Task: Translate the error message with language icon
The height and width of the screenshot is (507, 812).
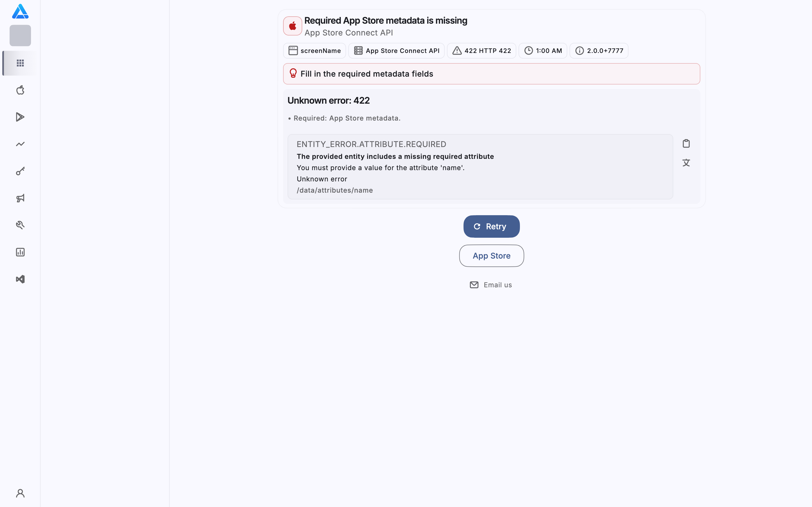Action: 686,163
